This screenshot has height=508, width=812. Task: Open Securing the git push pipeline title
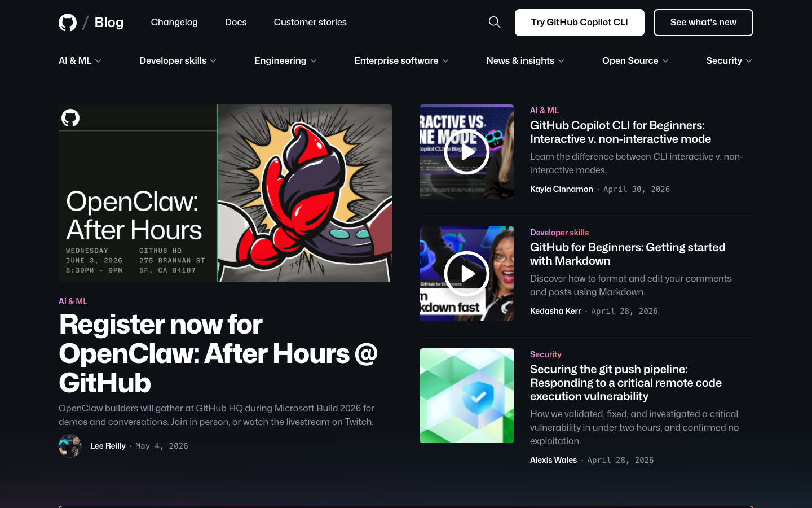(x=626, y=383)
